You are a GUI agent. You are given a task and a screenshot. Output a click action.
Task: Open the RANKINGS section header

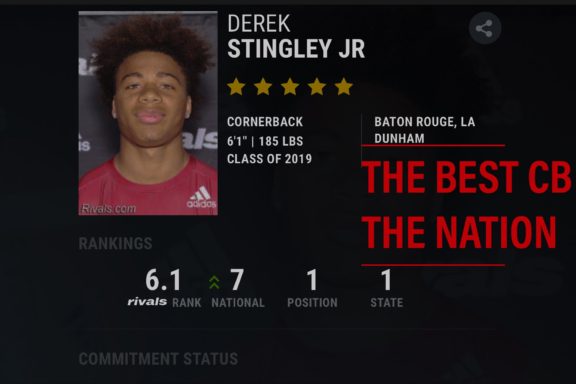(115, 244)
